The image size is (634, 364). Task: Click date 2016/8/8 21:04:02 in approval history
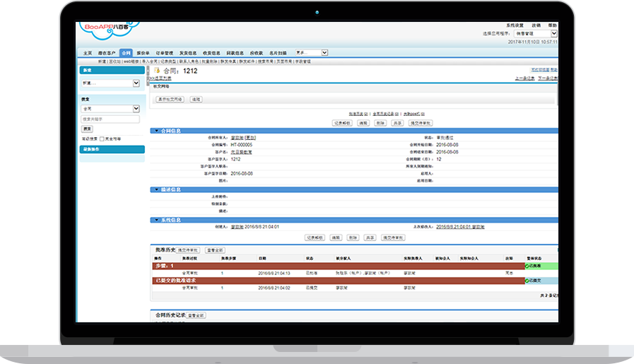(x=274, y=288)
